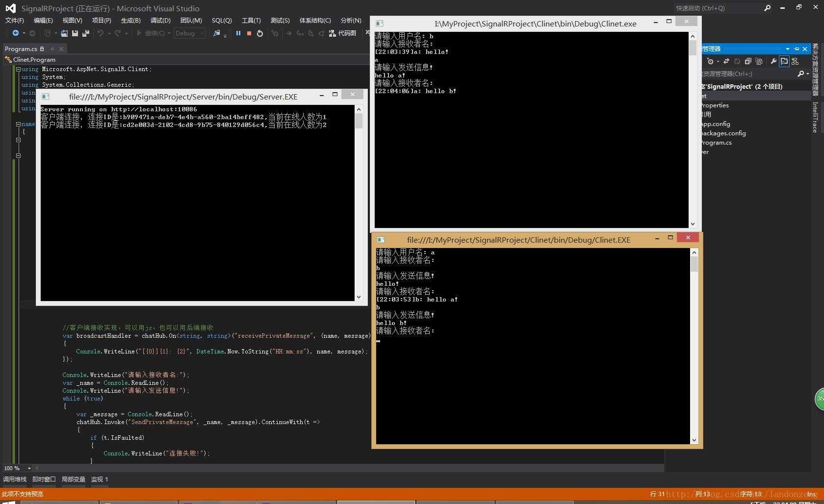Open the 调试(D) menu
The image size is (824, 504).
pos(160,20)
